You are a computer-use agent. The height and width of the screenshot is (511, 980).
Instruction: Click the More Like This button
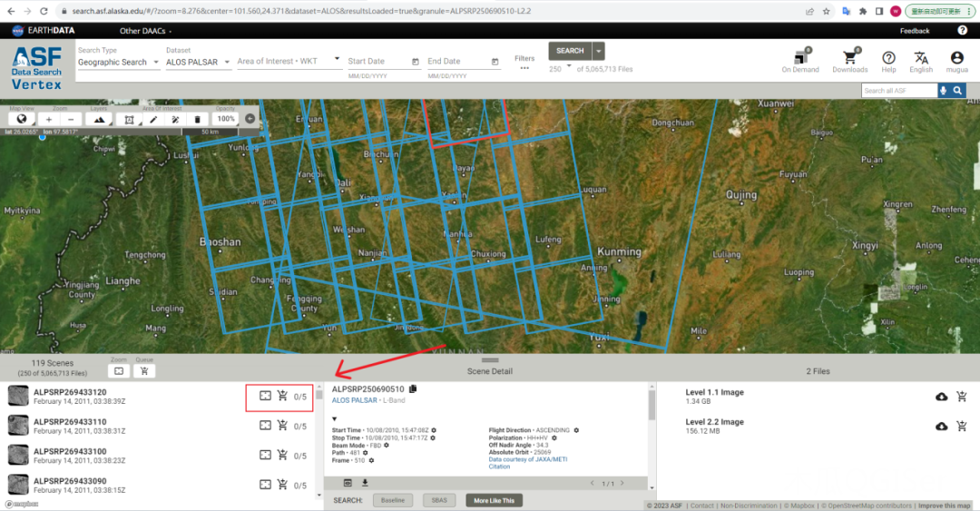[494, 500]
